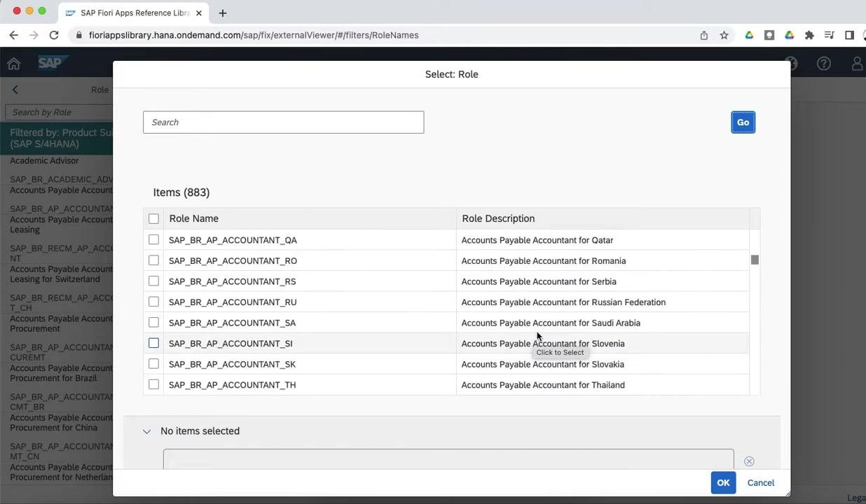Screen dimensions: 866x504
Task: Click the table vertical scrollbar thumb
Action: pos(755,260)
